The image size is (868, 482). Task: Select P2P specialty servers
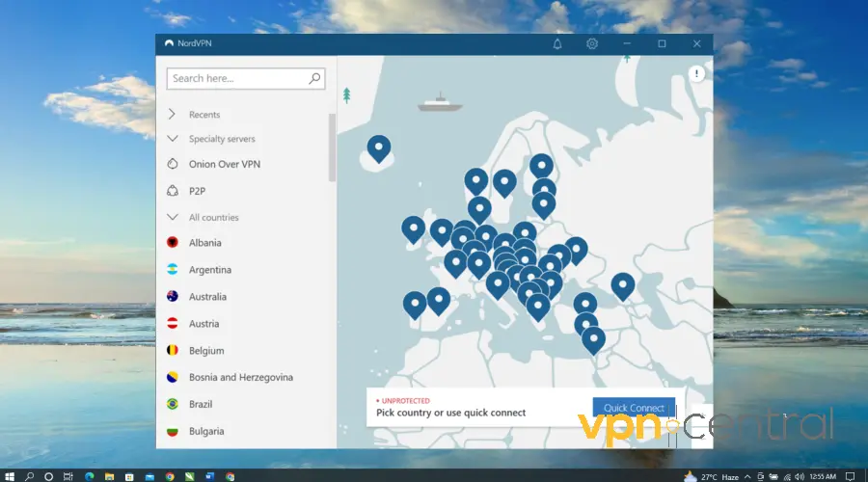[x=197, y=191]
